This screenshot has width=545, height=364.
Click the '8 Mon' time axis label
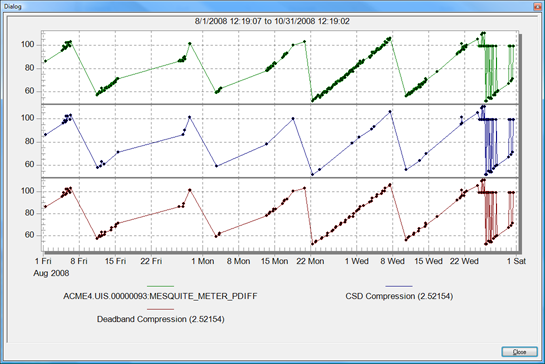point(238,261)
